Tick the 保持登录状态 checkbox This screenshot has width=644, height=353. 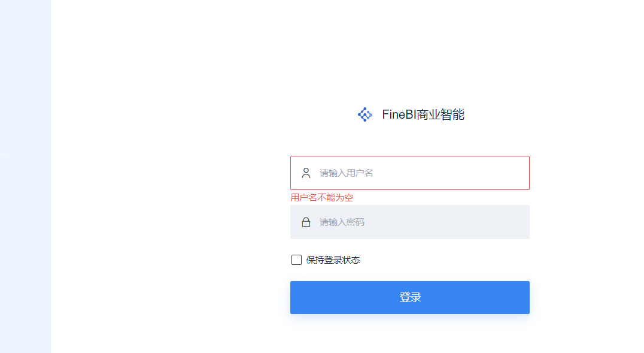tap(296, 260)
